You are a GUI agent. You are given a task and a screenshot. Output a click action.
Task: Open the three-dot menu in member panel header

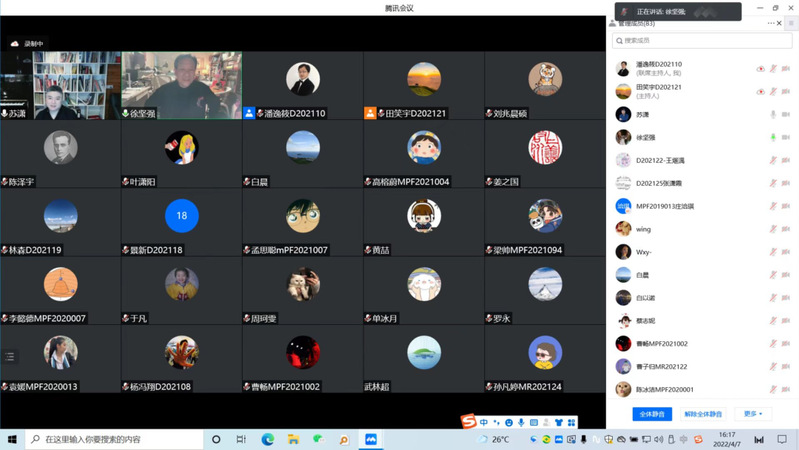[x=770, y=23]
